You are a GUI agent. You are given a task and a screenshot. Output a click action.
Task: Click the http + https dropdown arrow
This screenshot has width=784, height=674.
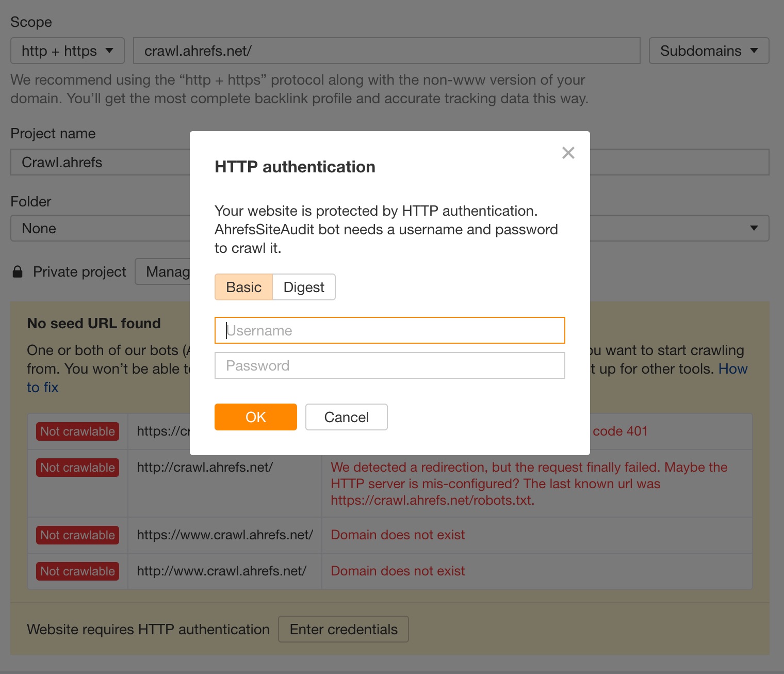(x=109, y=51)
